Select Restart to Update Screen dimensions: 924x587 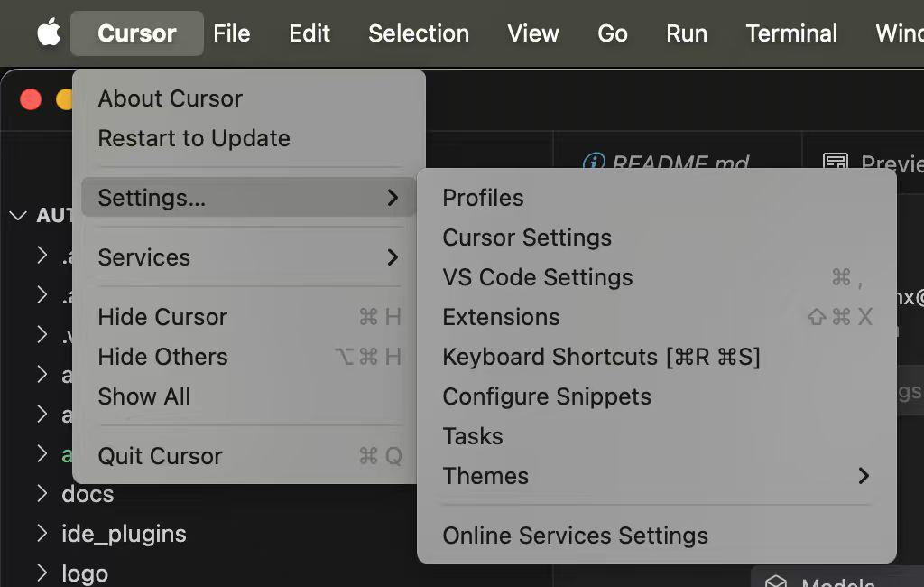(194, 138)
